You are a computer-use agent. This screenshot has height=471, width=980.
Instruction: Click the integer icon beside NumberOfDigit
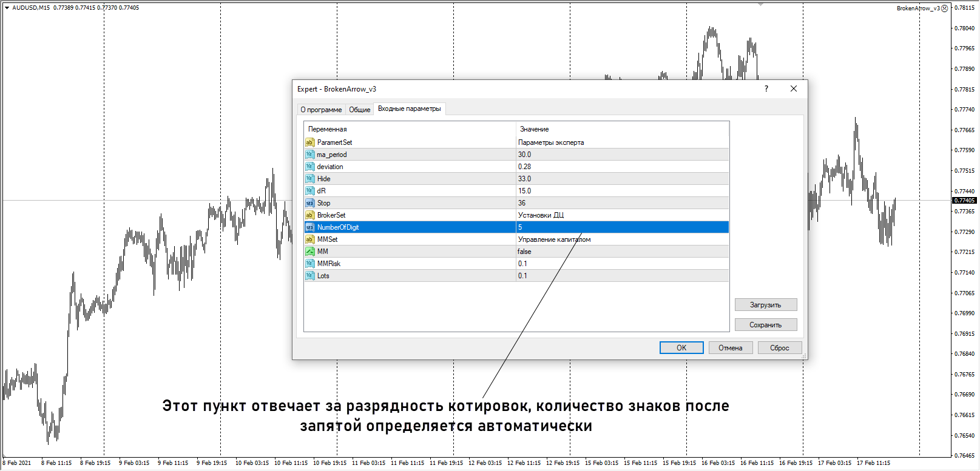coord(309,227)
